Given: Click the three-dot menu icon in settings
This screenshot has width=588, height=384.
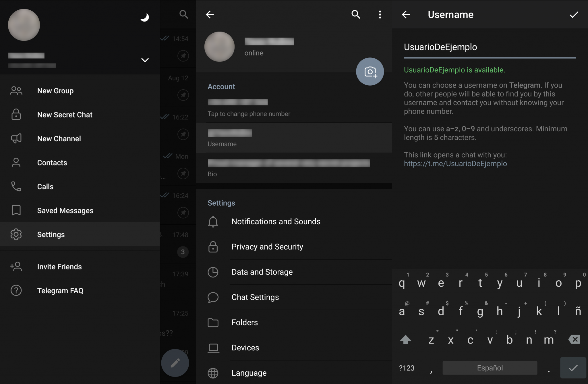Looking at the screenshot, I should pyautogui.click(x=380, y=15).
